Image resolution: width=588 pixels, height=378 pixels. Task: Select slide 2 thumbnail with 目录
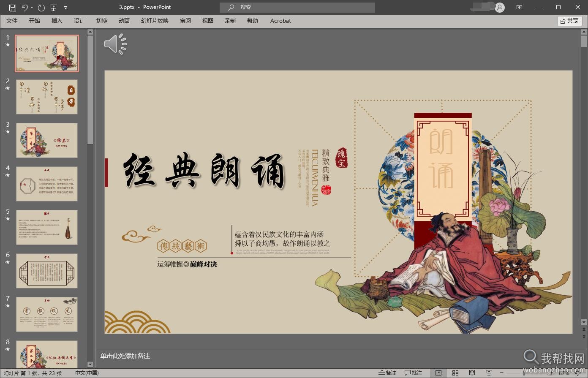coord(47,97)
